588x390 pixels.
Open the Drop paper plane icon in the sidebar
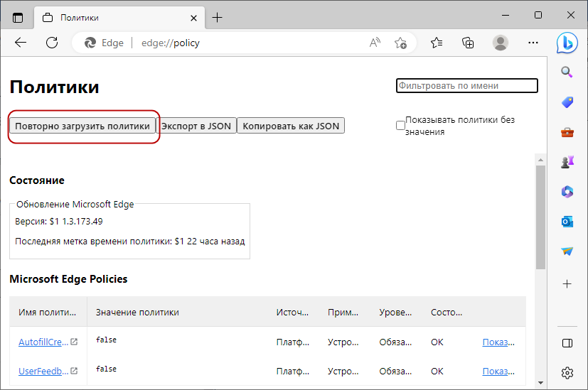pos(567,251)
